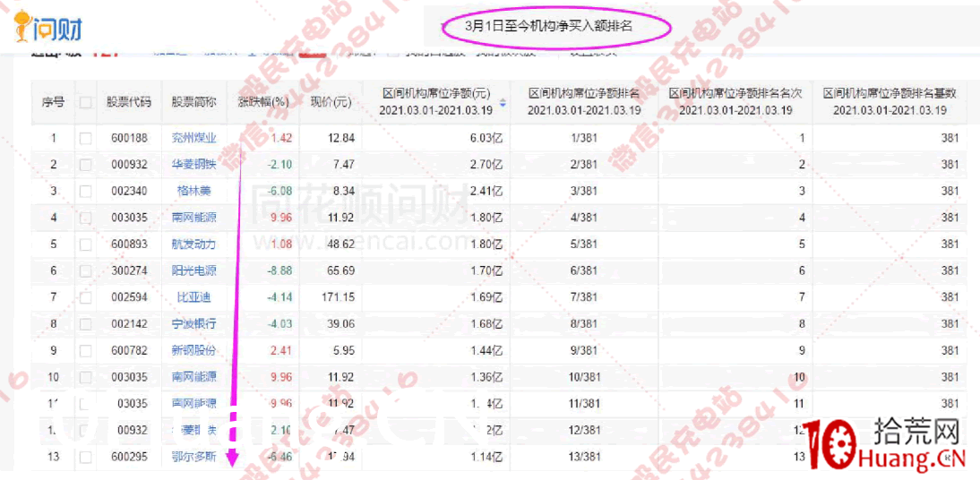The image size is (980, 480).
Task: Open the 宁波银行 stock link
Action: 193,324
